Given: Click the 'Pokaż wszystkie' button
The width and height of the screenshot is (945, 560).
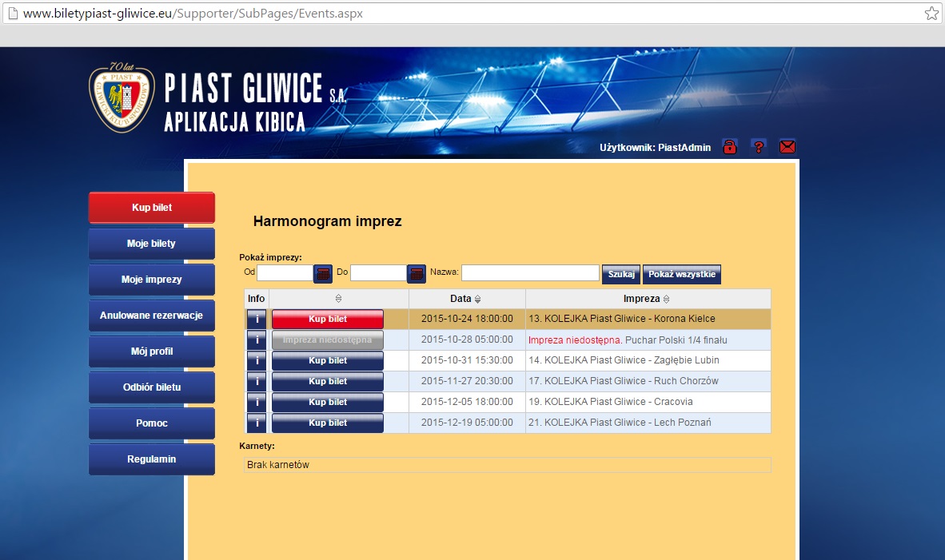Looking at the screenshot, I should click(681, 273).
